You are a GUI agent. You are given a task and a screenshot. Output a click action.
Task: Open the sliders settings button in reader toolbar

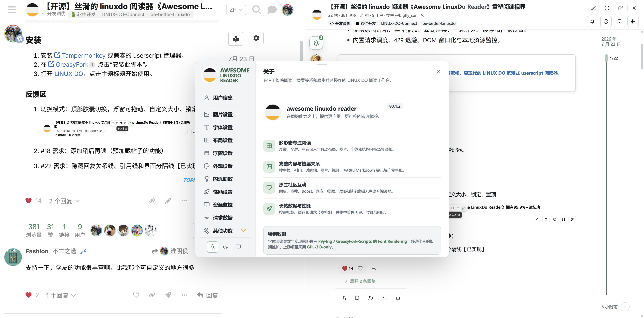pos(633,21)
